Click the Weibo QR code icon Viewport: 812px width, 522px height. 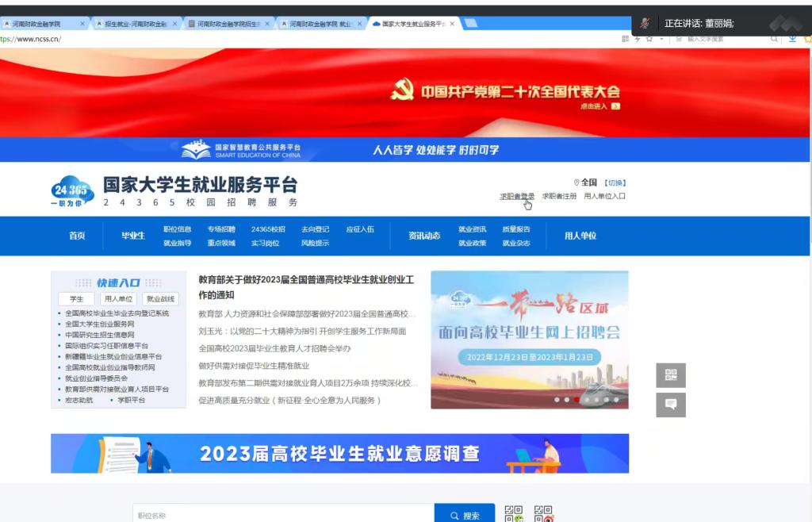(x=543, y=514)
